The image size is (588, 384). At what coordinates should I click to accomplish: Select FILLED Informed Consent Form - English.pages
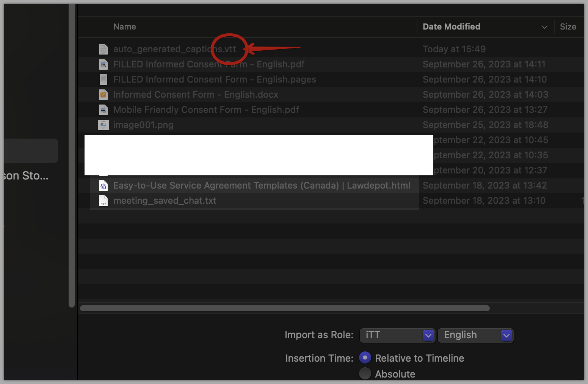pos(215,80)
